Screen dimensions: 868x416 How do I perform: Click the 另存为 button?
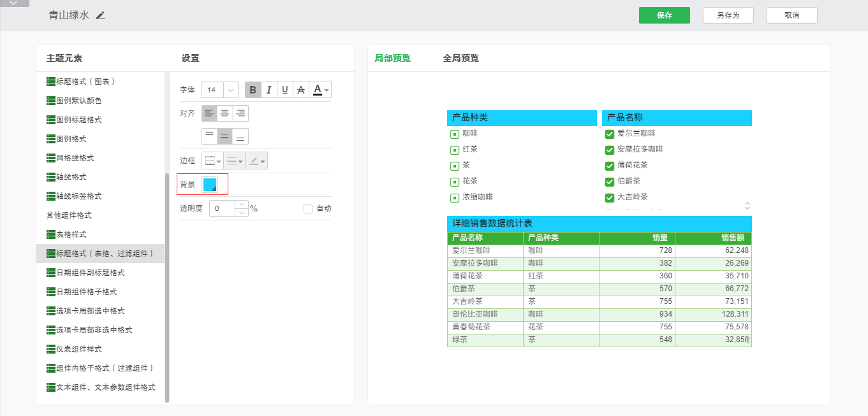728,15
